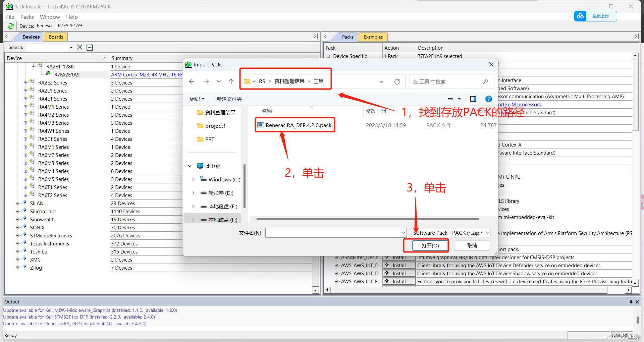The image size is (644, 342).
Task: Open the file name combo box dropdown
Action: tap(403, 233)
